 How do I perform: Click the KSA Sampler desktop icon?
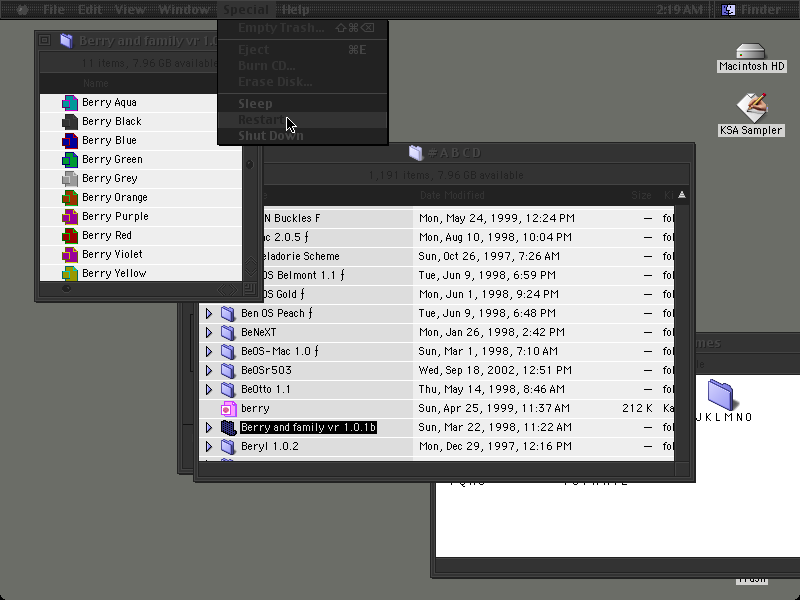coord(752,107)
